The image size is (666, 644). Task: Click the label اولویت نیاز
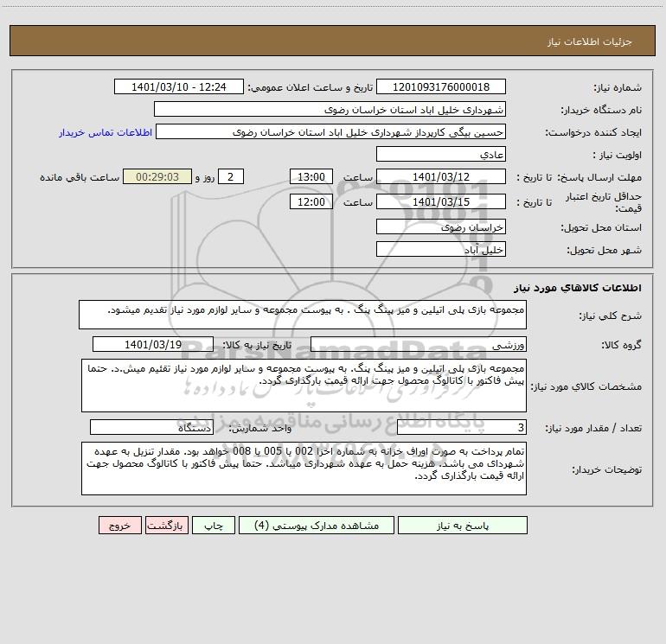(618, 155)
